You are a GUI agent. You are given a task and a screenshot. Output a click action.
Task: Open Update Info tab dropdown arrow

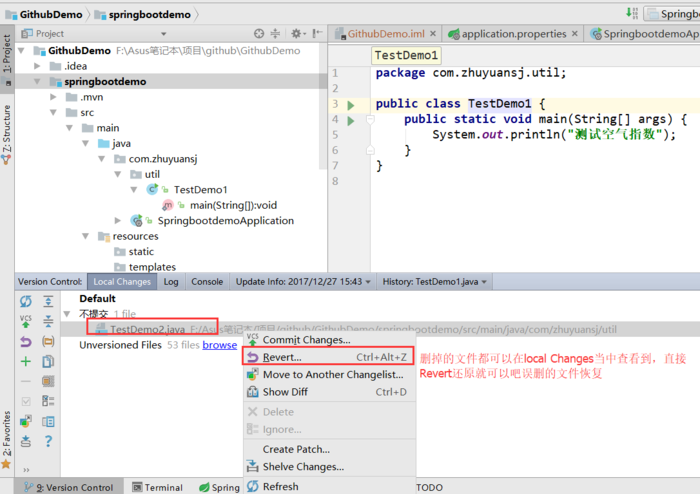click(x=368, y=282)
